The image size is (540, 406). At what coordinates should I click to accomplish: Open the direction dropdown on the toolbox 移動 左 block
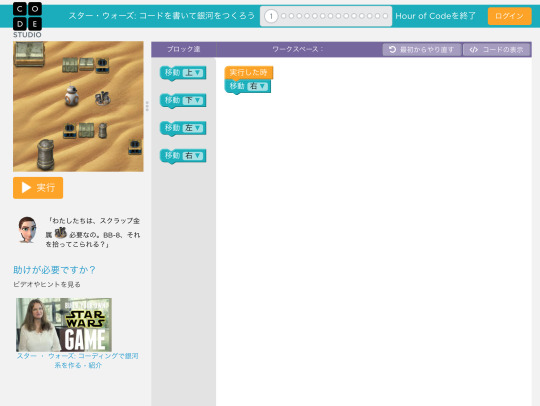[x=193, y=128]
